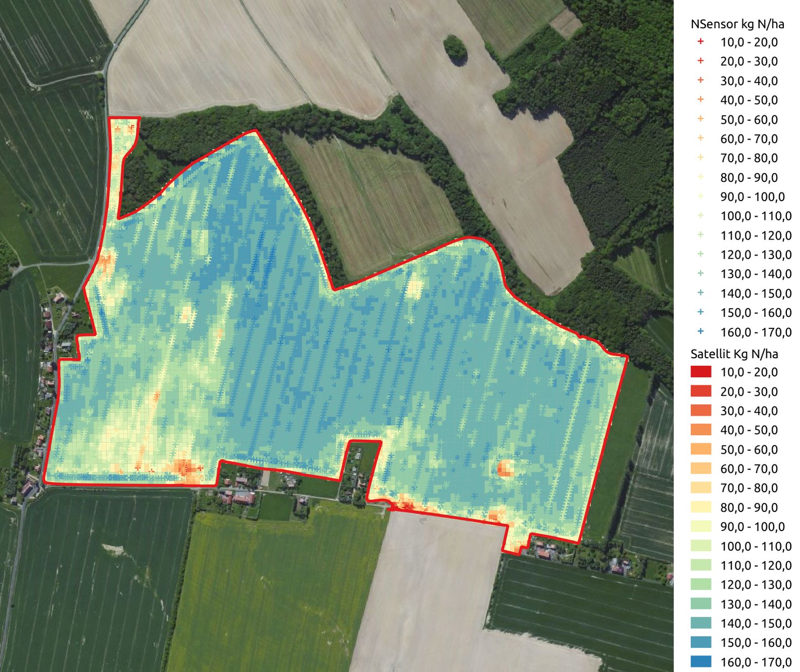Viewport: 800px width, 672px height.
Task: Click the NSensor 50,0 - 60,0 plus symbol
Action: pyautogui.click(x=701, y=119)
